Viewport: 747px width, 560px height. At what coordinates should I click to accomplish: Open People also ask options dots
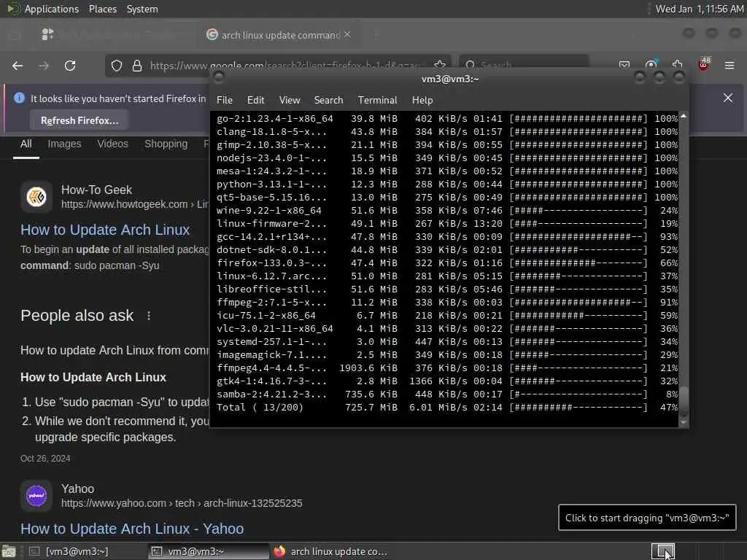click(149, 316)
